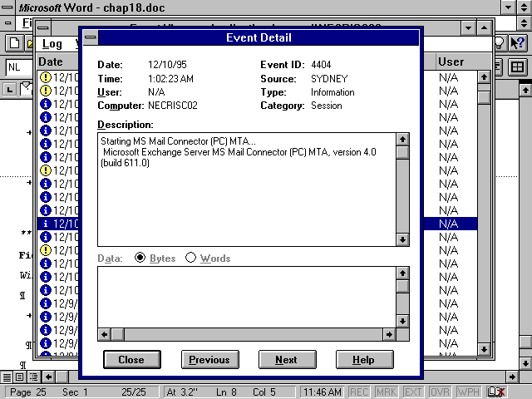Switch to Normal view icon in Word
Viewport: 532px width, 399px height.
coord(7,377)
